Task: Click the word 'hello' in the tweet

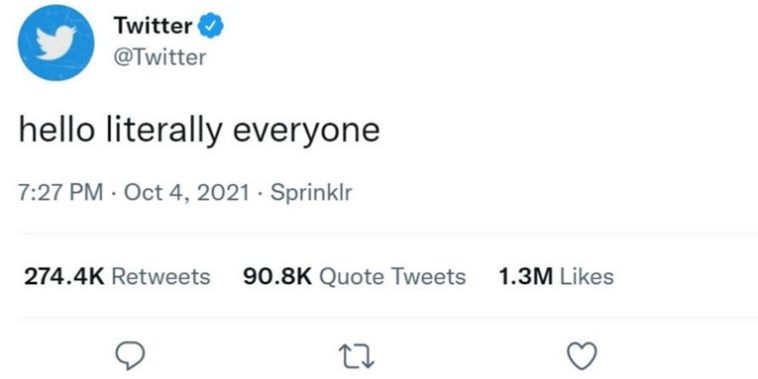Action: coord(57,130)
